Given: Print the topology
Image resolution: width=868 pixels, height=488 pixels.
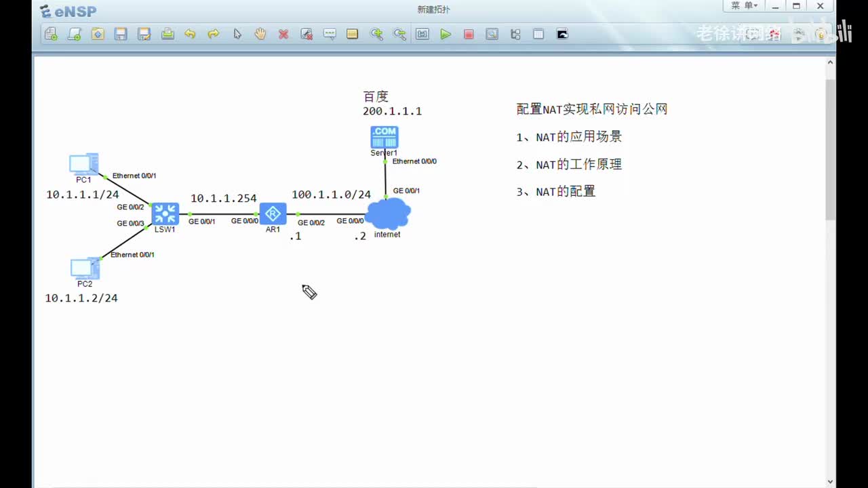Looking at the screenshot, I should (167, 34).
